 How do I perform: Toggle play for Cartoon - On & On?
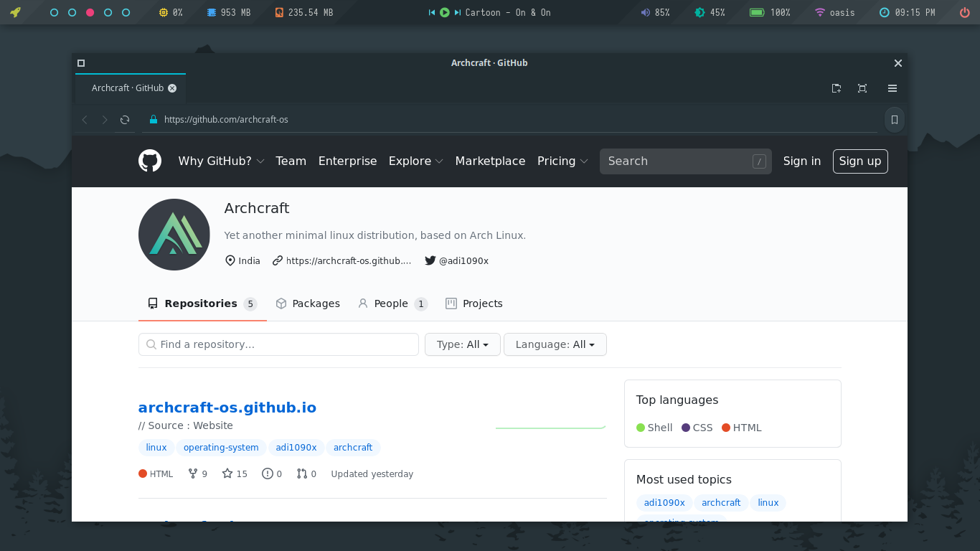[x=445, y=12]
